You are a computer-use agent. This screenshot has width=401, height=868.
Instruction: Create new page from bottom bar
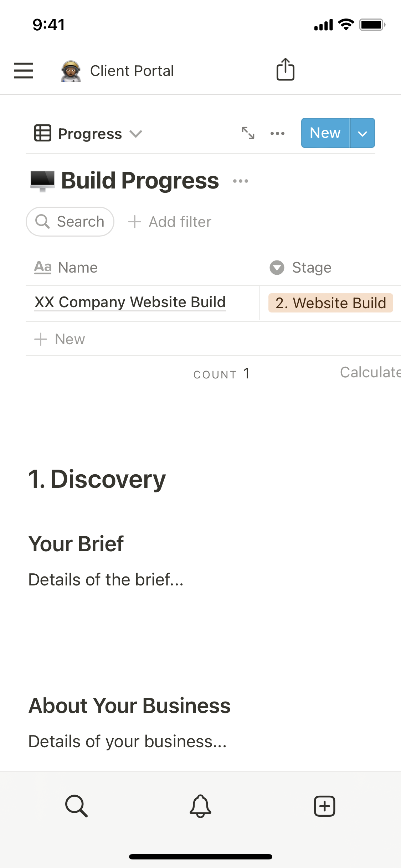pos(324,806)
